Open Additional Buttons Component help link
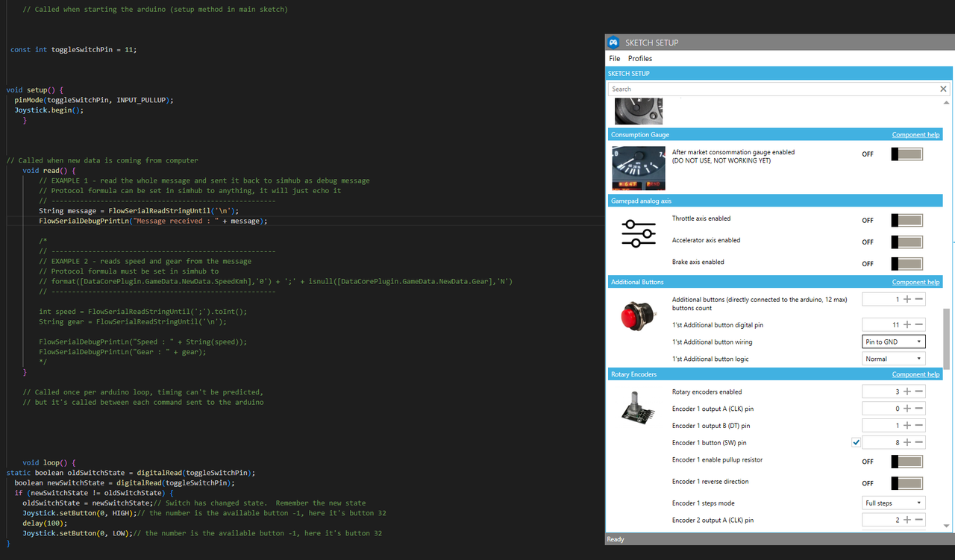Image resolution: width=955 pixels, height=560 pixels. 915,283
